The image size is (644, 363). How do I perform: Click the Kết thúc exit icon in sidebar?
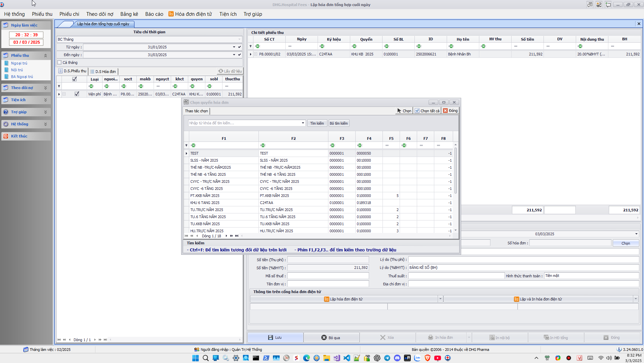coord(6,136)
